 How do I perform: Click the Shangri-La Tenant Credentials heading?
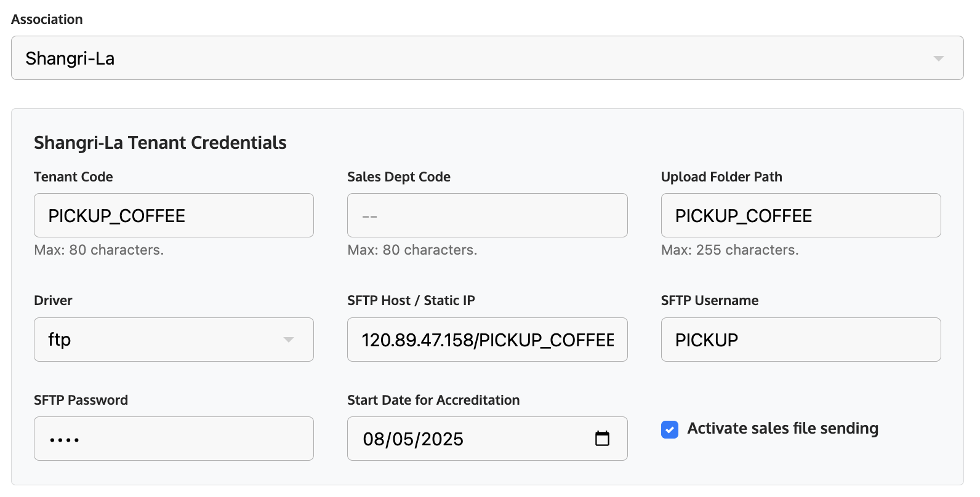(160, 143)
